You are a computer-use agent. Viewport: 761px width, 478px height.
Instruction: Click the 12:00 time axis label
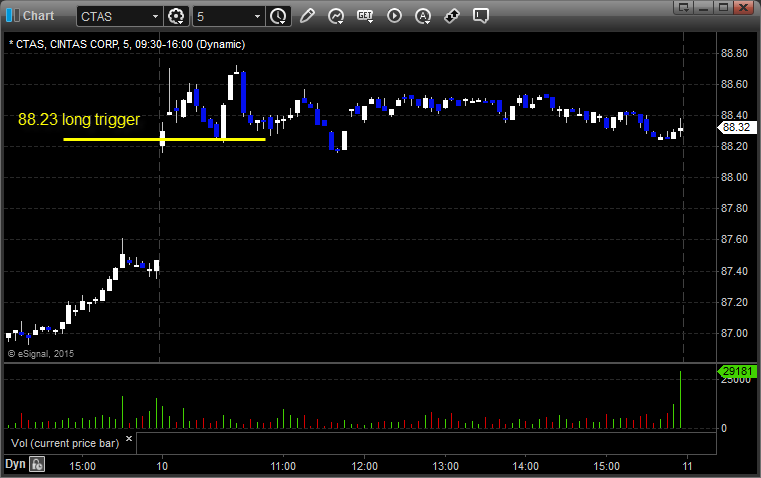click(364, 466)
